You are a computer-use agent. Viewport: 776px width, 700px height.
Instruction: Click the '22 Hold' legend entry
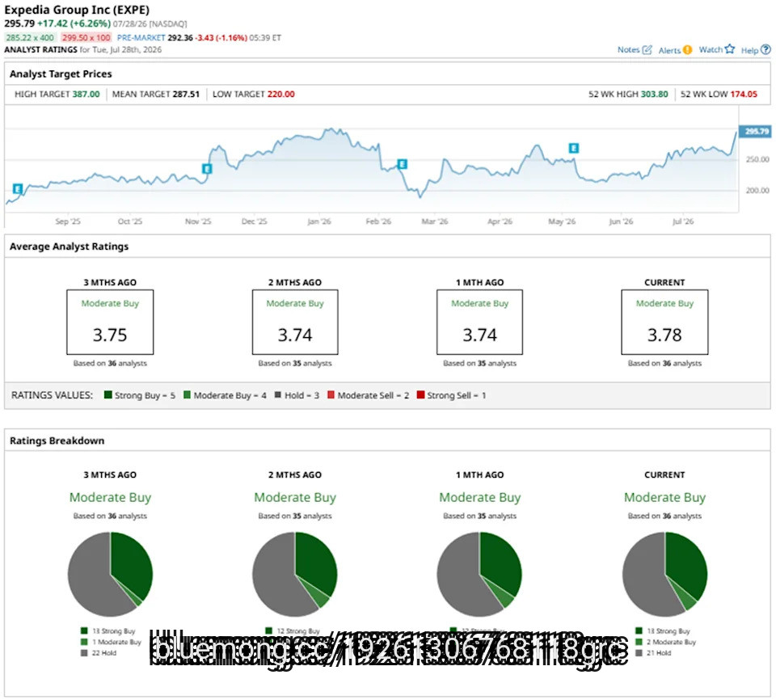pyautogui.click(x=99, y=653)
